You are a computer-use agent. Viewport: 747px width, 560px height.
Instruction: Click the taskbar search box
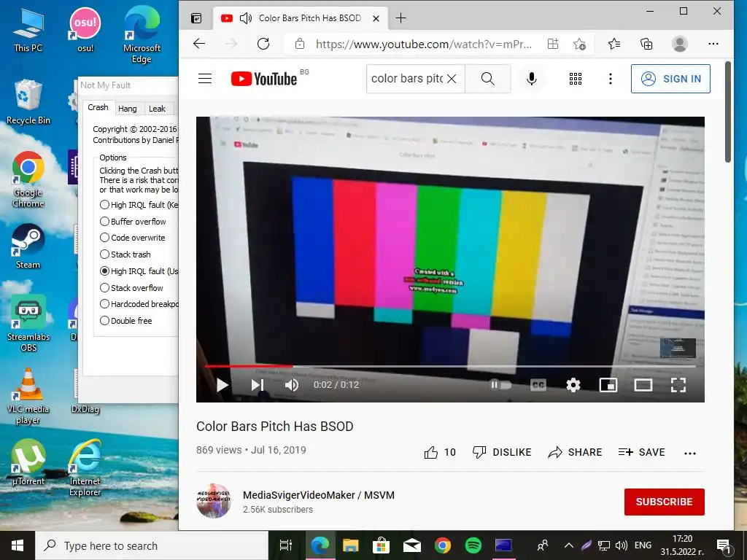pos(152,545)
